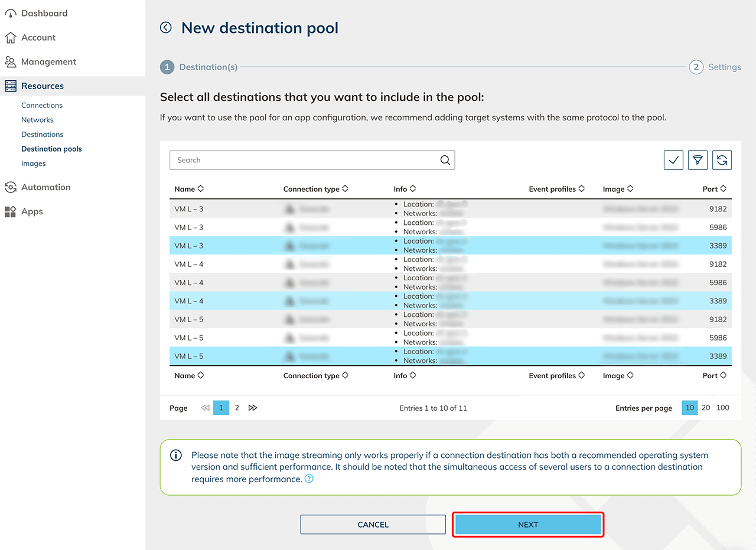Click the magnifier icon in the search field
756x550 pixels.
point(445,160)
